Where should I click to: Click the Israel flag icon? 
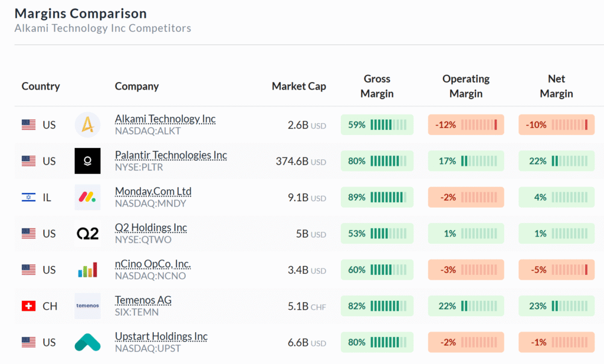pos(28,198)
